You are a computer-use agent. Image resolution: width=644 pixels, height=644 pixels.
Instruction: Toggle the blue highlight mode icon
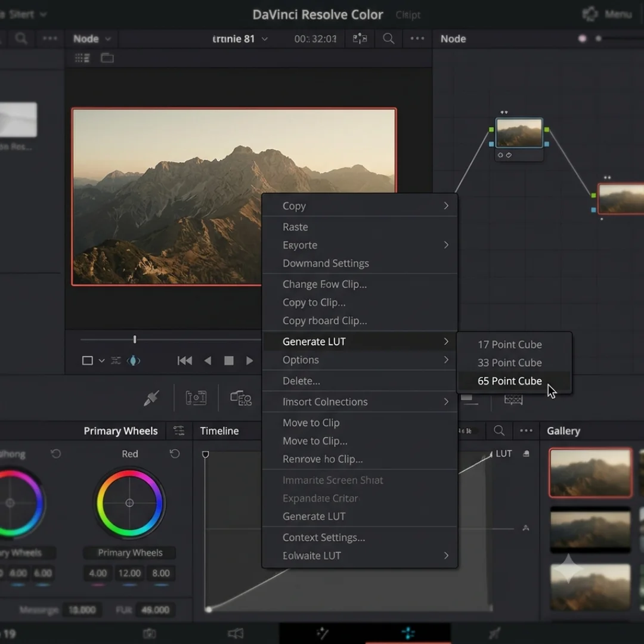[134, 361]
